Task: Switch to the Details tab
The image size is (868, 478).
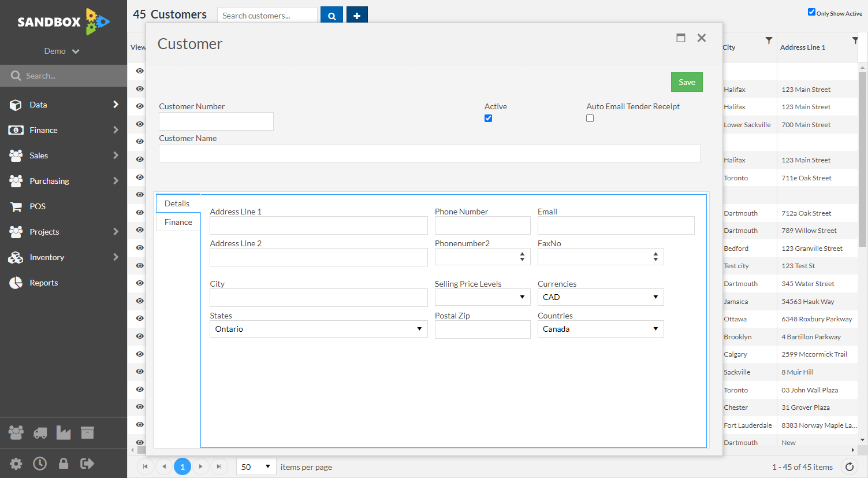Action: [177, 203]
